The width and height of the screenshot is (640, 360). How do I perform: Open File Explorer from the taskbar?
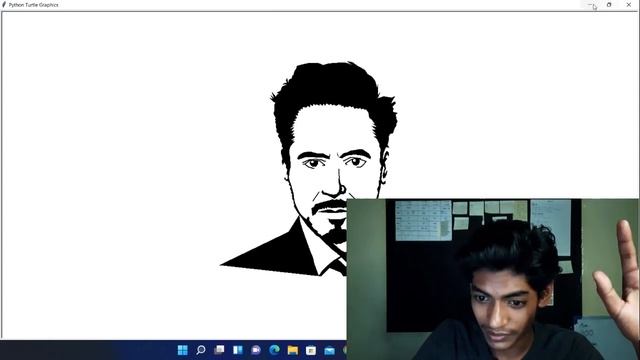pyautogui.click(x=293, y=350)
